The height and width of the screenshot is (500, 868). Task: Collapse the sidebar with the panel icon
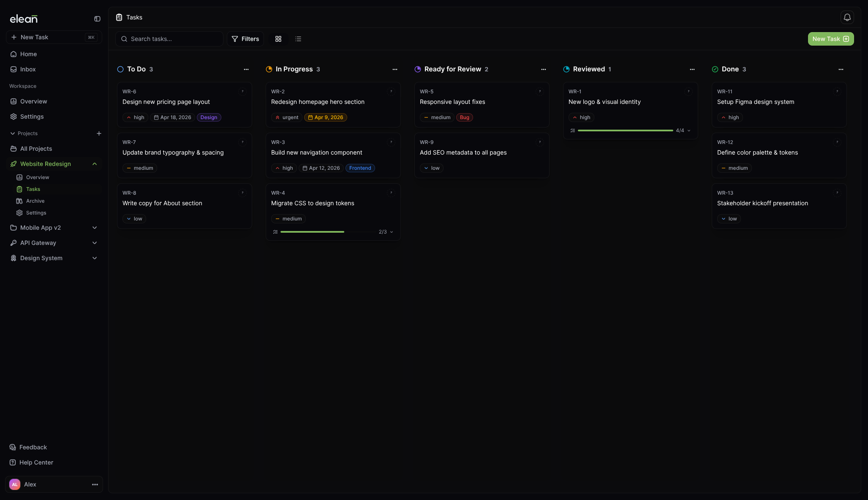coord(97,19)
